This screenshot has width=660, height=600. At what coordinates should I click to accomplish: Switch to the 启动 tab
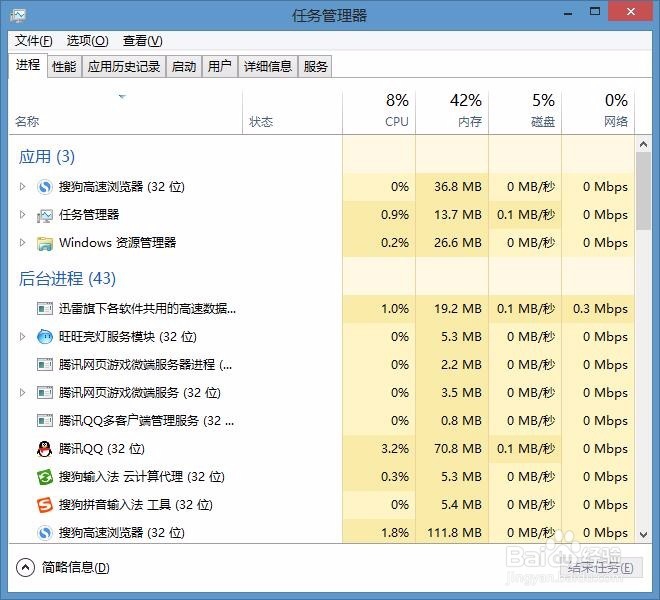[x=184, y=67]
